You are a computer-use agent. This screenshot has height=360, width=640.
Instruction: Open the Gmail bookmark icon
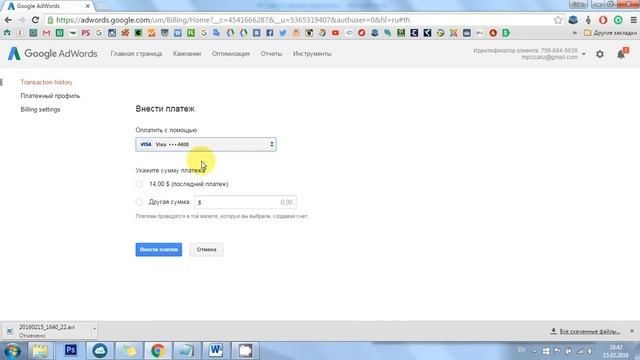[x=46, y=33]
